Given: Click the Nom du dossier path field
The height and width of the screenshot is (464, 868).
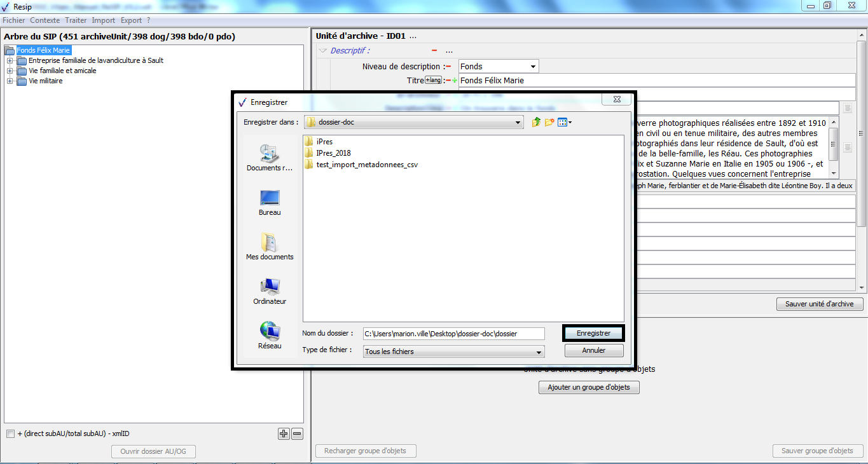Looking at the screenshot, I should [x=453, y=334].
